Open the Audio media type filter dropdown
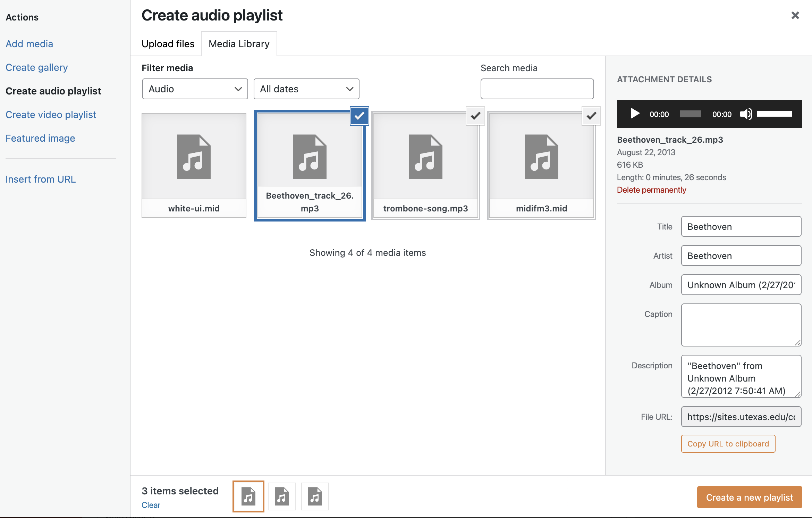Screen dimensions: 812x518 pos(195,89)
